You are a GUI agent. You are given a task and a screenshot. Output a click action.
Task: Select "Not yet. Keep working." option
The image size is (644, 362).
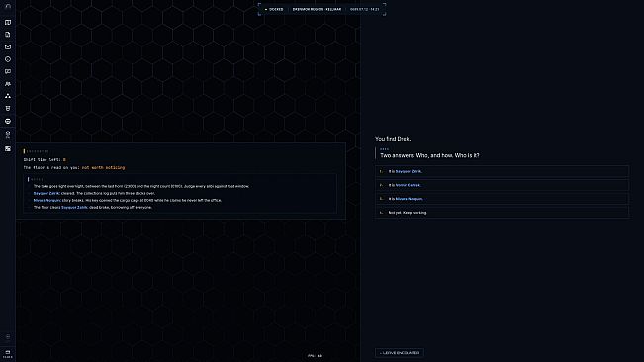coord(502,213)
